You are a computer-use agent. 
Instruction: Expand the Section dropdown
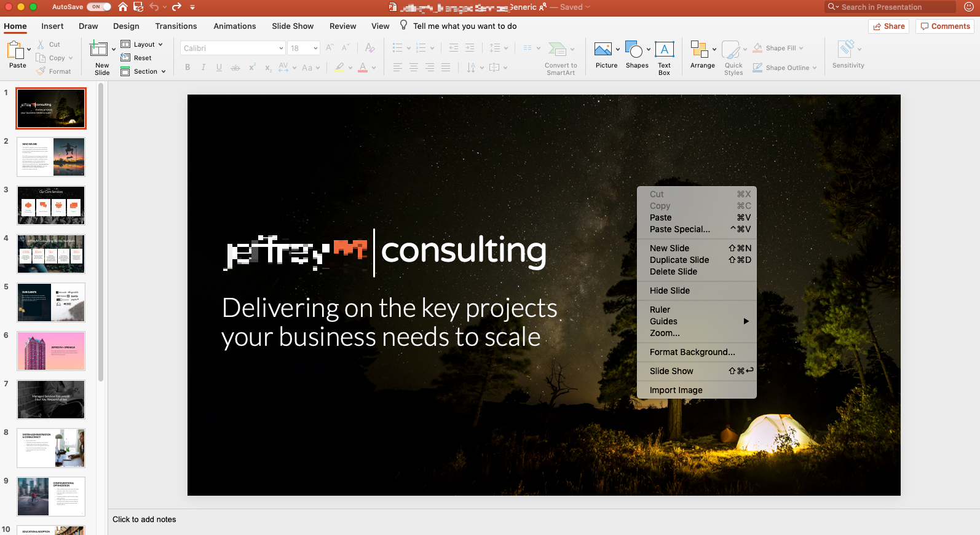point(164,71)
